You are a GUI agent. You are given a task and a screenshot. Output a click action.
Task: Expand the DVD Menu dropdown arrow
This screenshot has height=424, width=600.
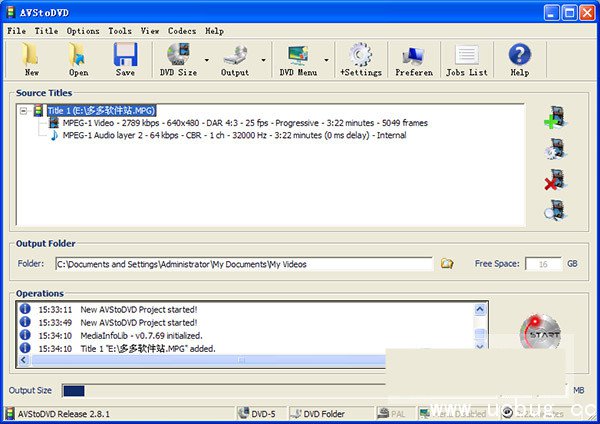[x=326, y=60]
